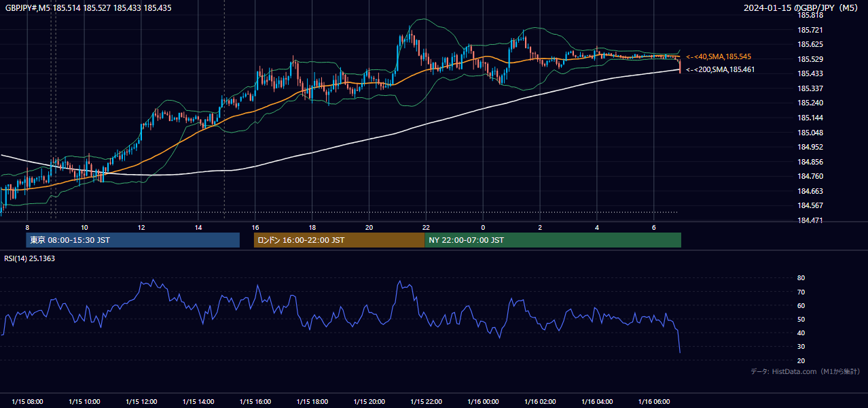The height and width of the screenshot is (408, 868).
Task: Click the 東京 08:00-15:30 JST session bar
Action: click(133, 240)
